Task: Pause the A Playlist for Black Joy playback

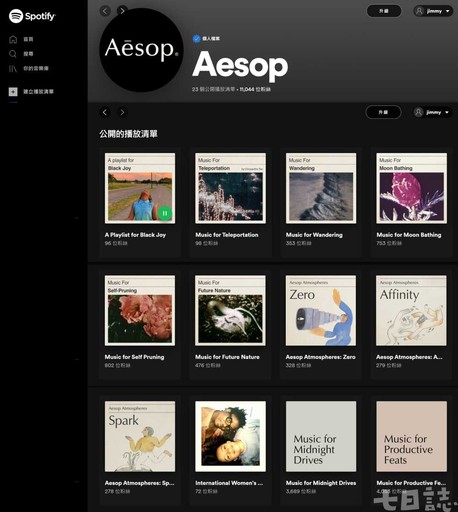Action: [x=165, y=213]
